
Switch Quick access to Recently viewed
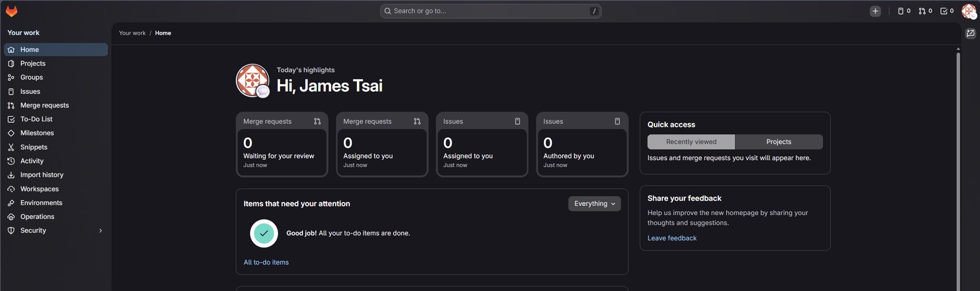(x=691, y=142)
